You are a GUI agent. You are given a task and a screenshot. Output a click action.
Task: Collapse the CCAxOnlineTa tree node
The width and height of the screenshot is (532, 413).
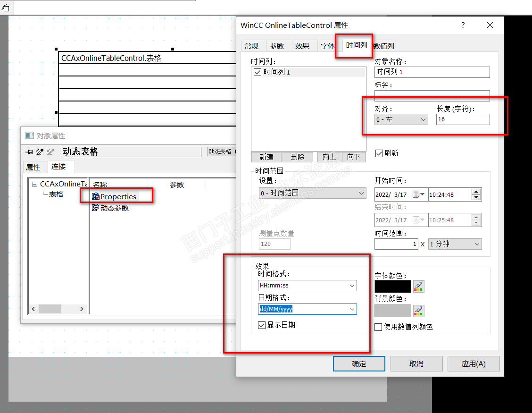tap(34, 184)
